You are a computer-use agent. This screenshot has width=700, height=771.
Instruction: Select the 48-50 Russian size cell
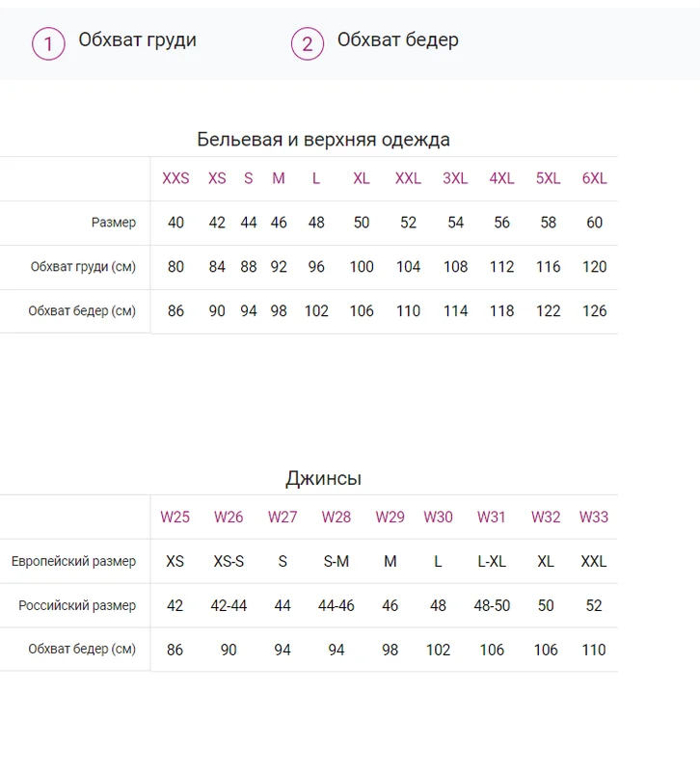coord(492,605)
